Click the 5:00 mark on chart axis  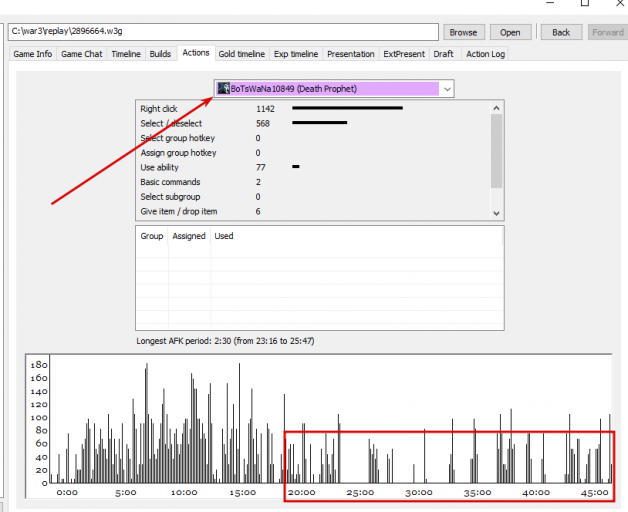126,492
